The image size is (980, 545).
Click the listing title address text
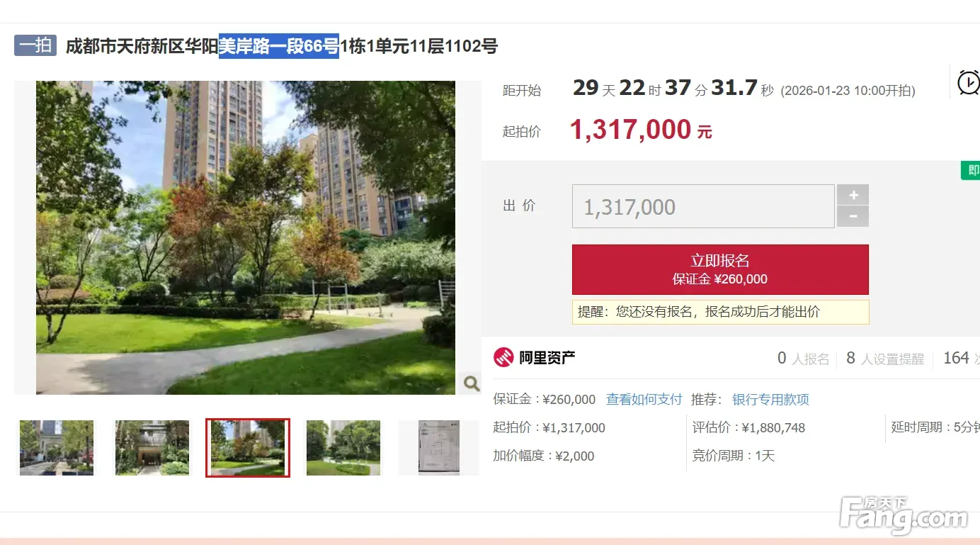click(282, 46)
